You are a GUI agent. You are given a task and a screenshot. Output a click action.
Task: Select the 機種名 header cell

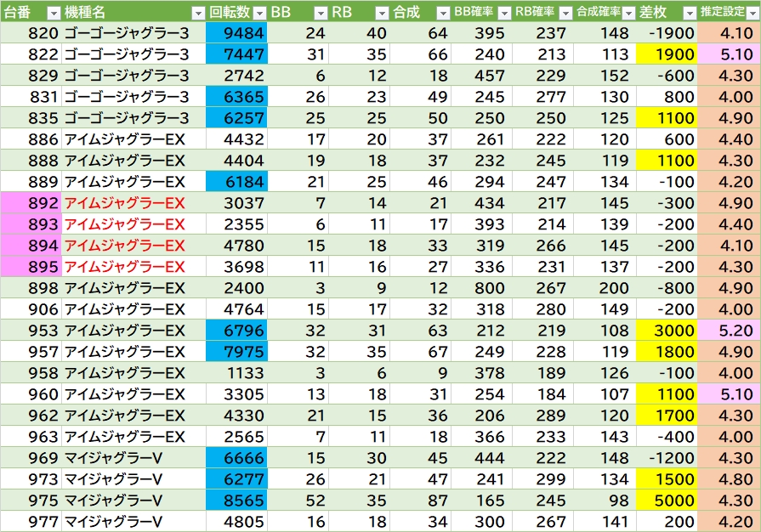click(133, 12)
